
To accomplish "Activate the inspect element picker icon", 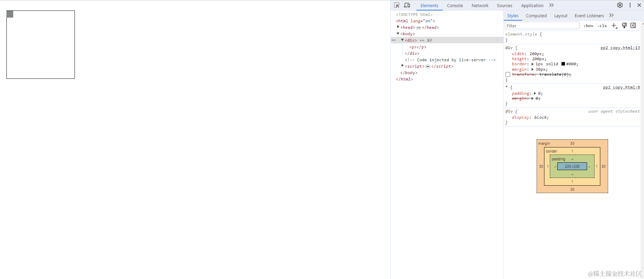I will (x=397, y=5).
